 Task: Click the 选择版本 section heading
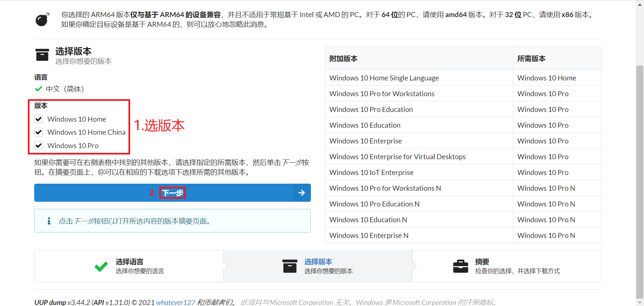tap(73, 51)
